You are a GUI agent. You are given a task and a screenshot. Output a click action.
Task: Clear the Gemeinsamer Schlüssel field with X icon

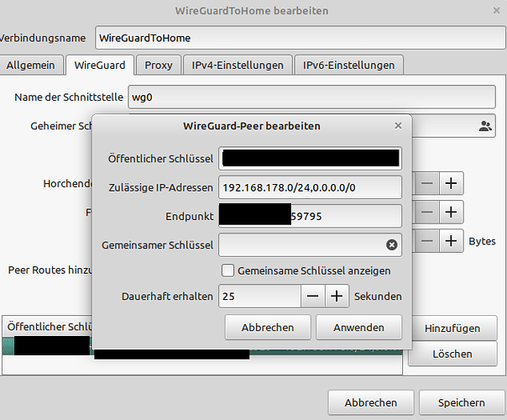coord(391,245)
